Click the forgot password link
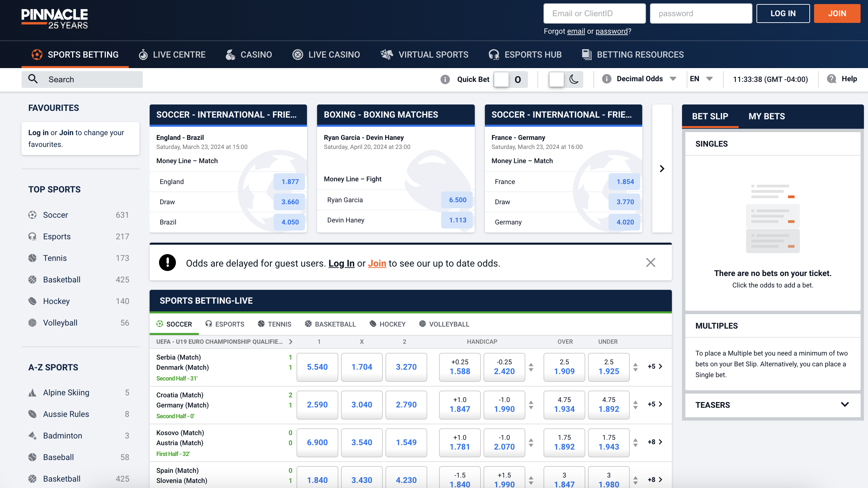The width and height of the screenshot is (868, 488). 611,31
